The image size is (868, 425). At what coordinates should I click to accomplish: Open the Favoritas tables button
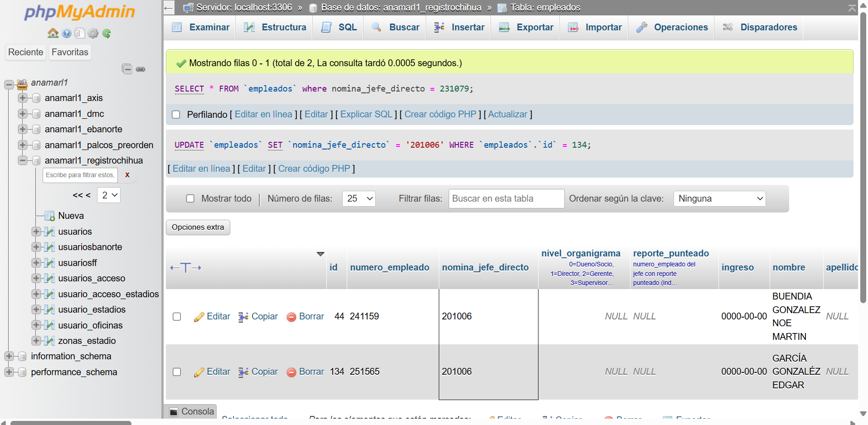tap(70, 52)
